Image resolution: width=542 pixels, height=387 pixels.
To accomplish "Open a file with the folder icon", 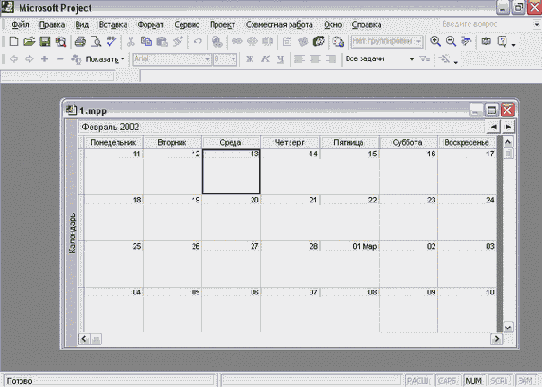I will [29, 42].
